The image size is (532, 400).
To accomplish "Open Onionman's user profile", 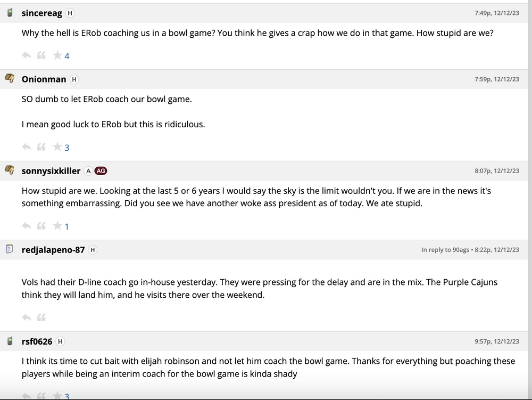I will tap(44, 79).
